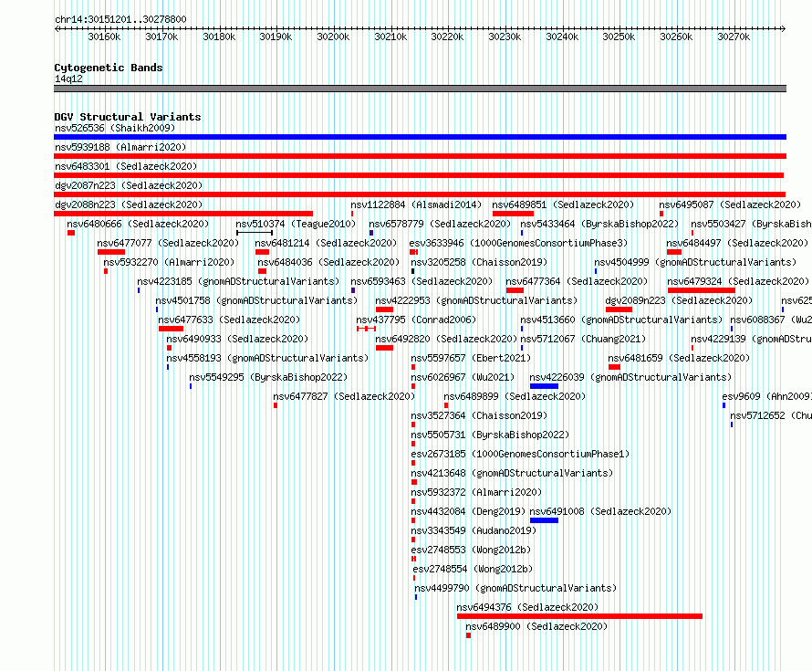Click nsv4213648 (gnomADStructuralVariants) label

point(512,473)
